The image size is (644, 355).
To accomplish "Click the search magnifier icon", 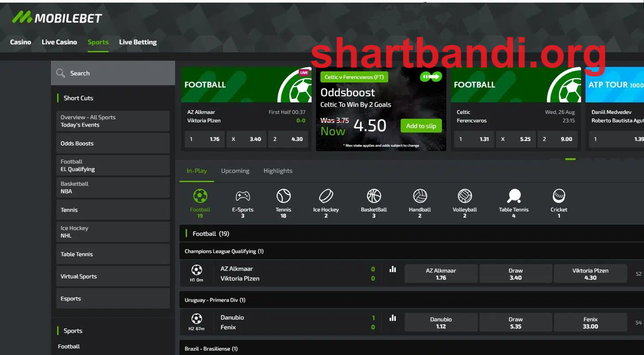I will tap(61, 73).
